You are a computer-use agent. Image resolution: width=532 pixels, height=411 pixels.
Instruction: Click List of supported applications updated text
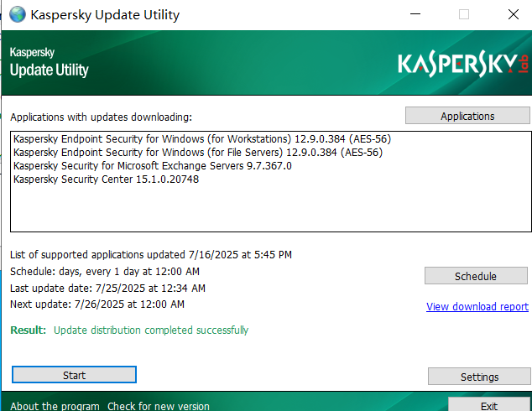151,255
